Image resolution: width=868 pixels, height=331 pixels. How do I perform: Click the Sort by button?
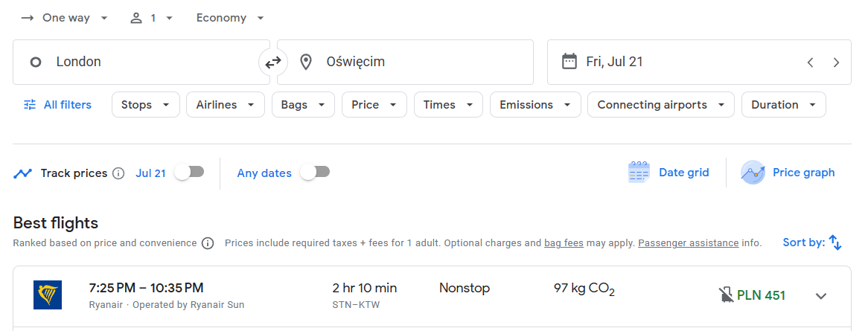tap(812, 242)
